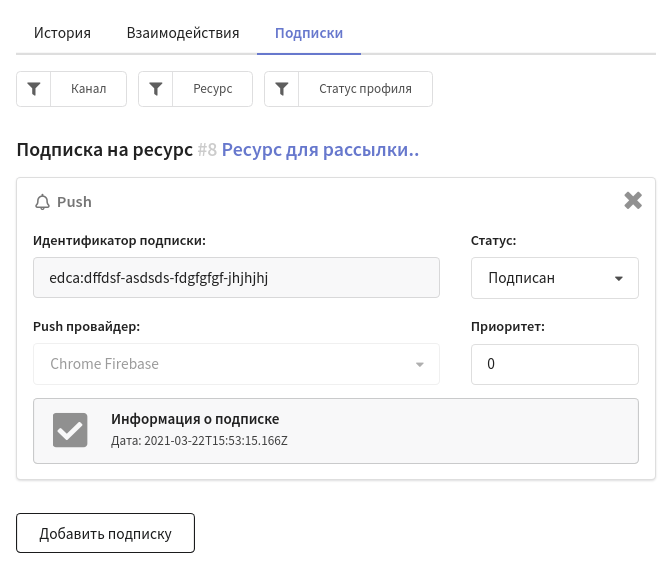This screenshot has height=563, width=669.
Task: Open the Статус dropdown showing Подписан
Action: (x=555, y=278)
